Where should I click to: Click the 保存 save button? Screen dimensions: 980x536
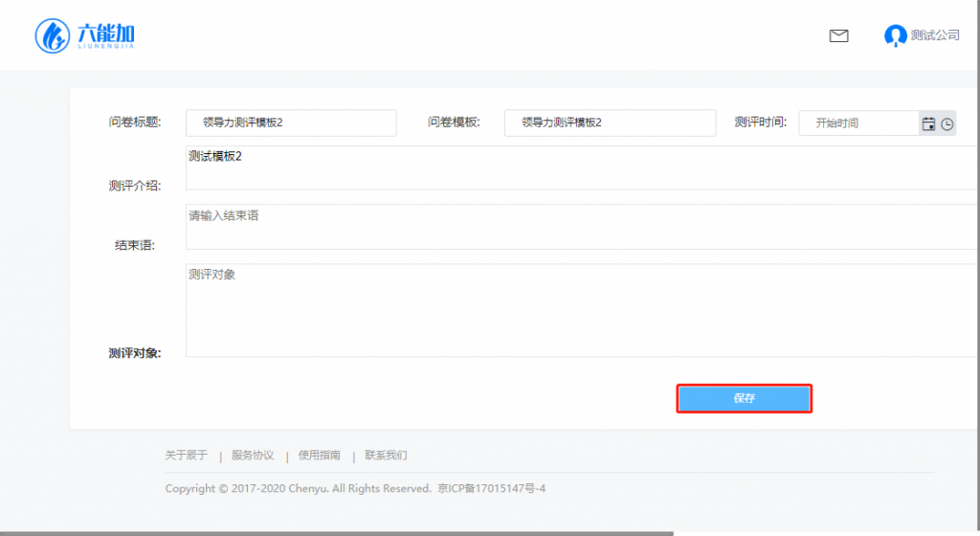coord(744,398)
